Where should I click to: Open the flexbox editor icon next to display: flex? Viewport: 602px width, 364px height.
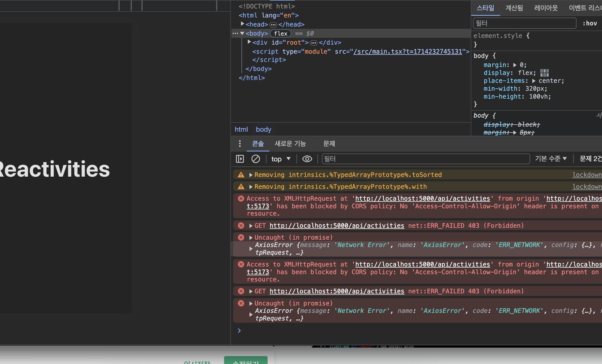point(544,73)
